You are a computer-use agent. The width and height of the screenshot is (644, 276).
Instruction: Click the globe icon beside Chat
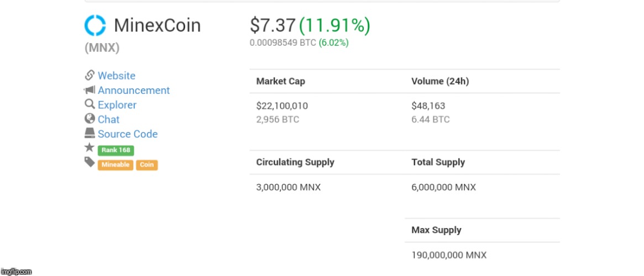tap(90, 119)
